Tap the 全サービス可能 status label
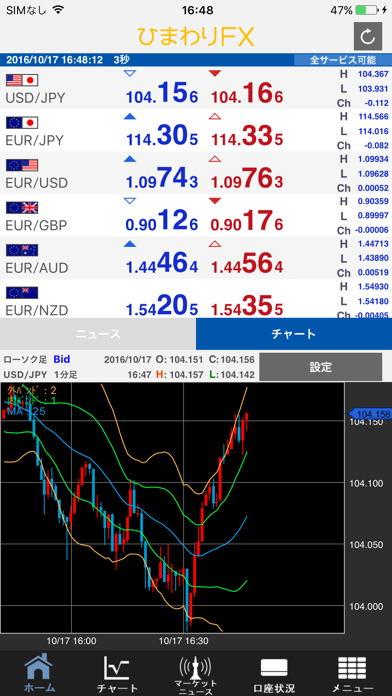The height and width of the screenshot is (696, 392). [x=342, y=59]
